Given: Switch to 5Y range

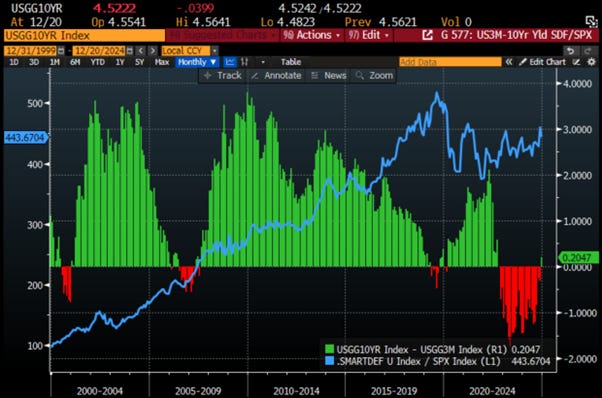Looking at the screenshot, I should pos(139,62).
